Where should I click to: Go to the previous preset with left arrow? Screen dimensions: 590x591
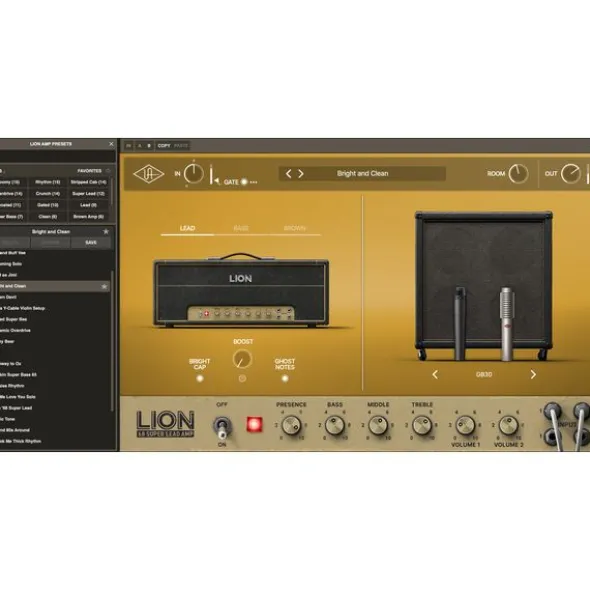point(288,174)
